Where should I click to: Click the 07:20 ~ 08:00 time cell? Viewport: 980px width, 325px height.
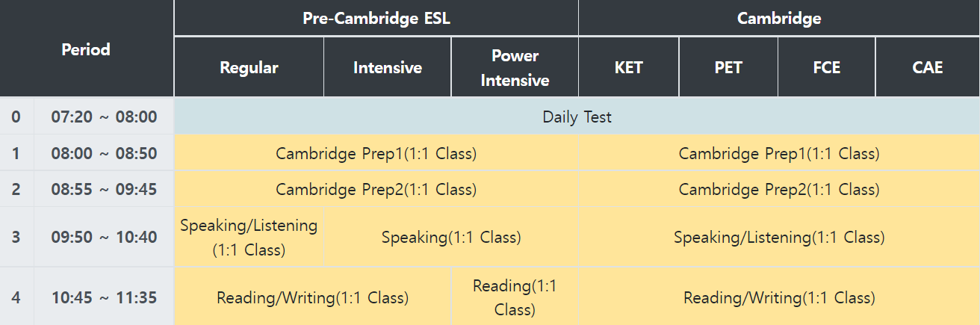coord(104,117)
